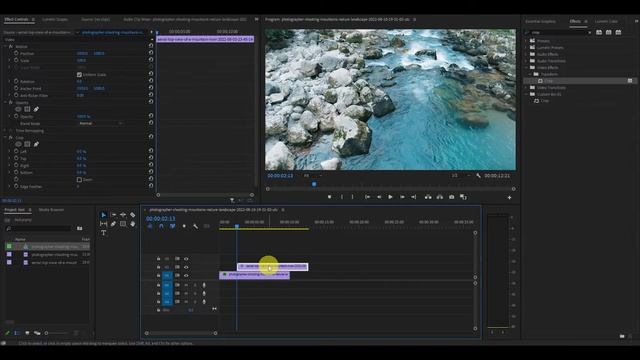
Task: Create ellipse mask under Opacity
Action: coord(18,109)
